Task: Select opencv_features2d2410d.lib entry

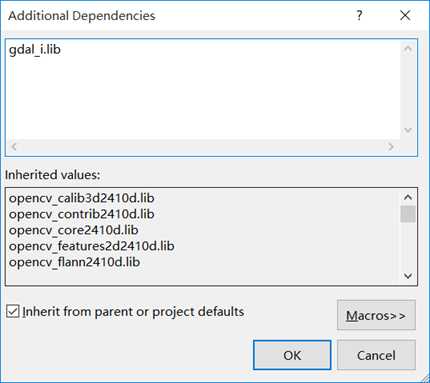Action: click(92, 246)
